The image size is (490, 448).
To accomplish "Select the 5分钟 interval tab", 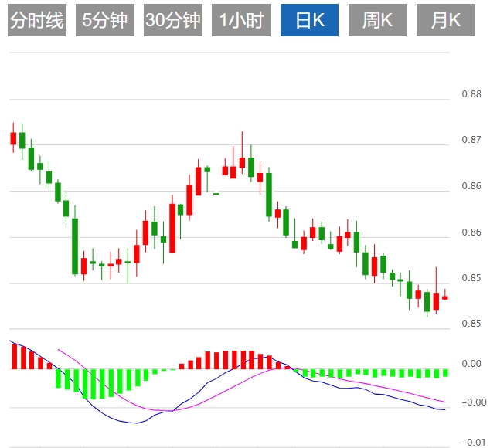I will [x=105, y=20].
